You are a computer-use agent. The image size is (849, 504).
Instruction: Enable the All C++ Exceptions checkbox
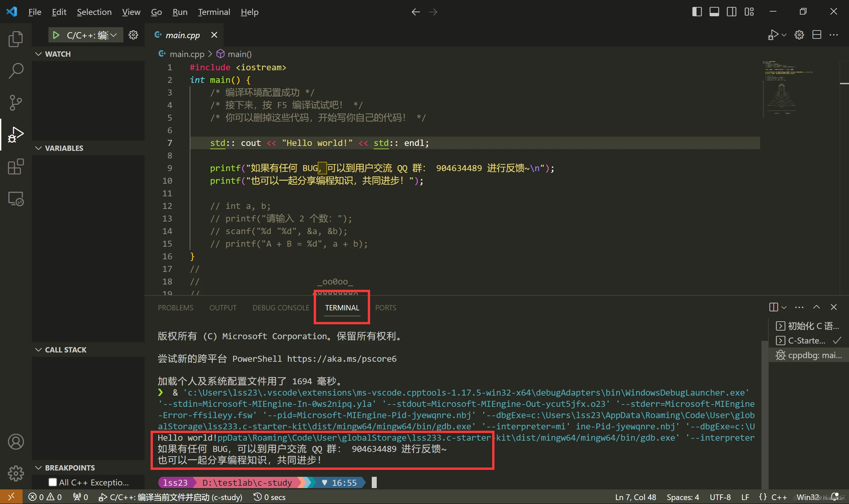53,481
